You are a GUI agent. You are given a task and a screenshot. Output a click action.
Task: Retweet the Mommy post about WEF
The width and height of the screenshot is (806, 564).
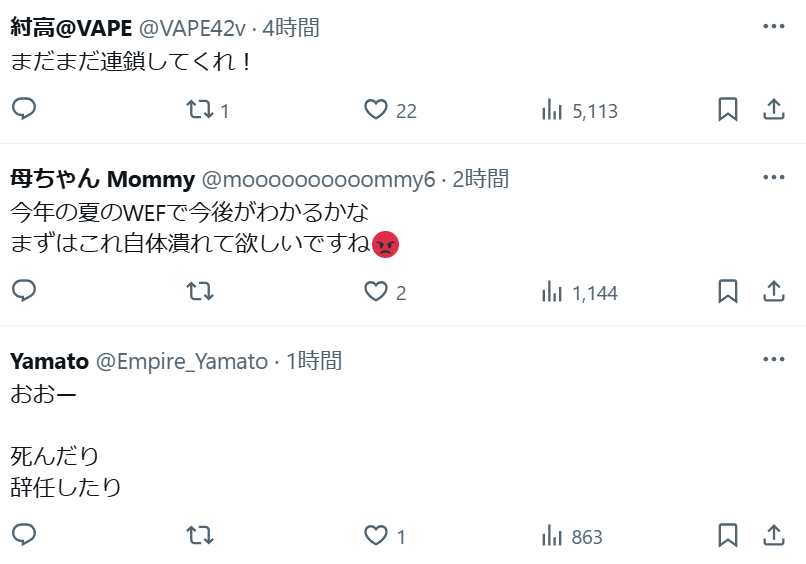199,292
